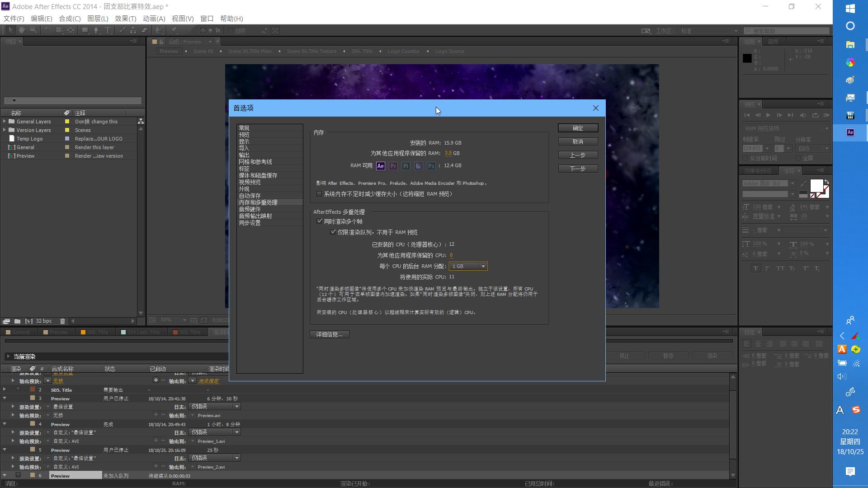Select the Type tool in toolbar
Screen dimensions: 868x488
(108, 30)
